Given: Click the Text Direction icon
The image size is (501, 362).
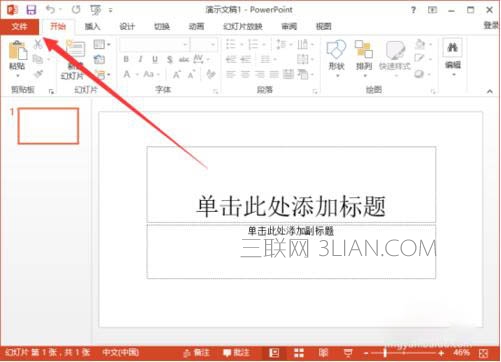Looking at the screenshot, I should click(302, 44).
